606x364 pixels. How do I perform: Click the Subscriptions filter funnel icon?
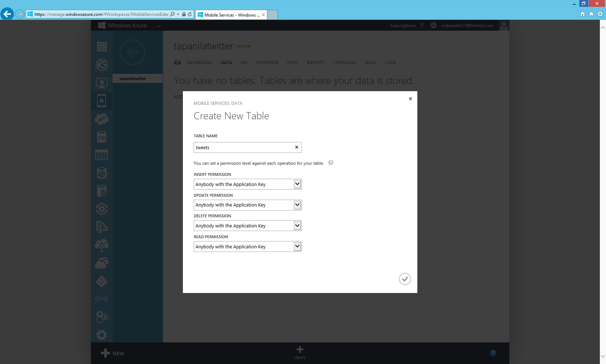pyautogui.click(x=422, y=26)
